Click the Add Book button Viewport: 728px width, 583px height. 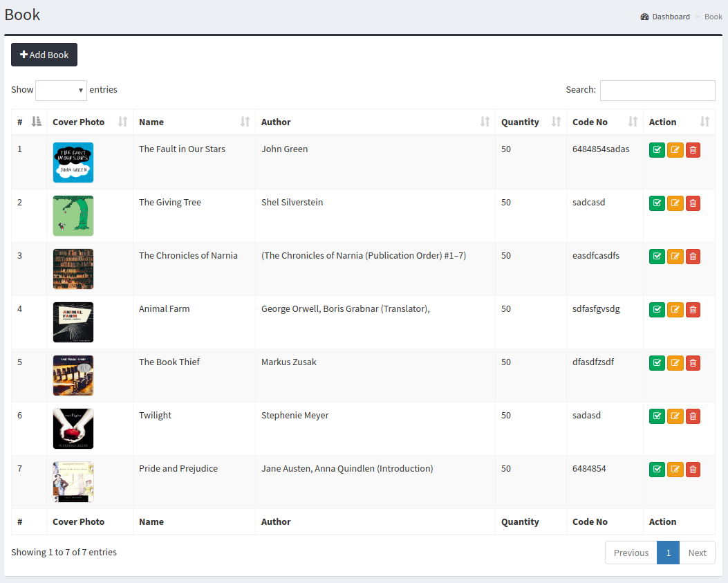(44, 54)
